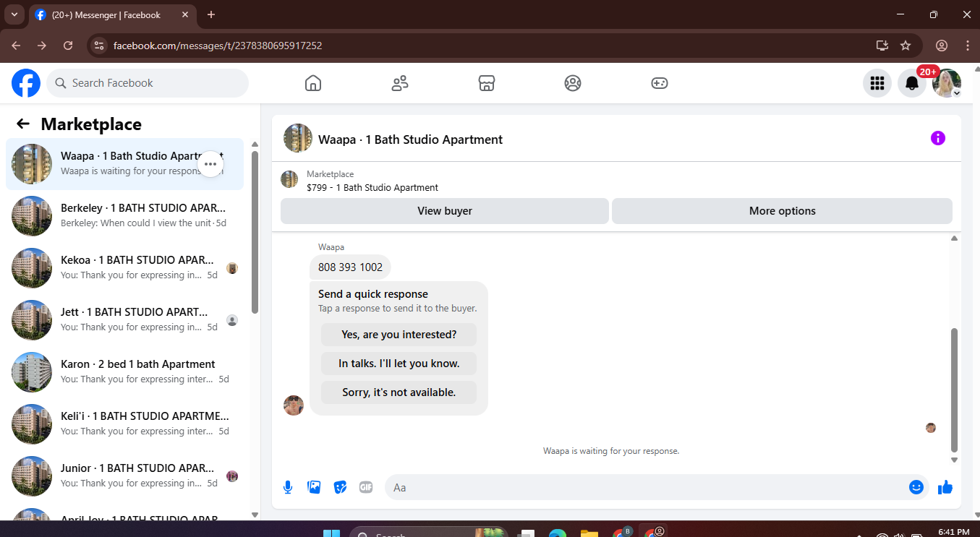Navigate back in browser
The height and width of the screenshot is (537, 980).
tap(16, 46)
